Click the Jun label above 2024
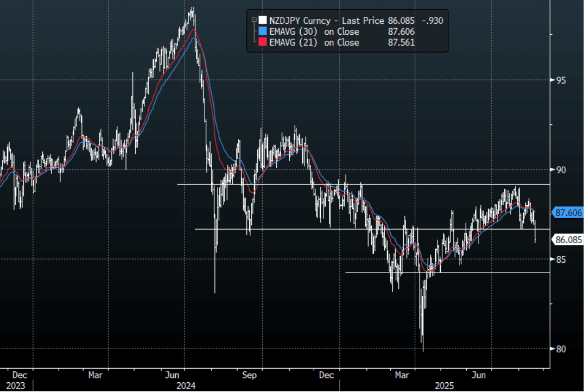 [x=173, y=375]
